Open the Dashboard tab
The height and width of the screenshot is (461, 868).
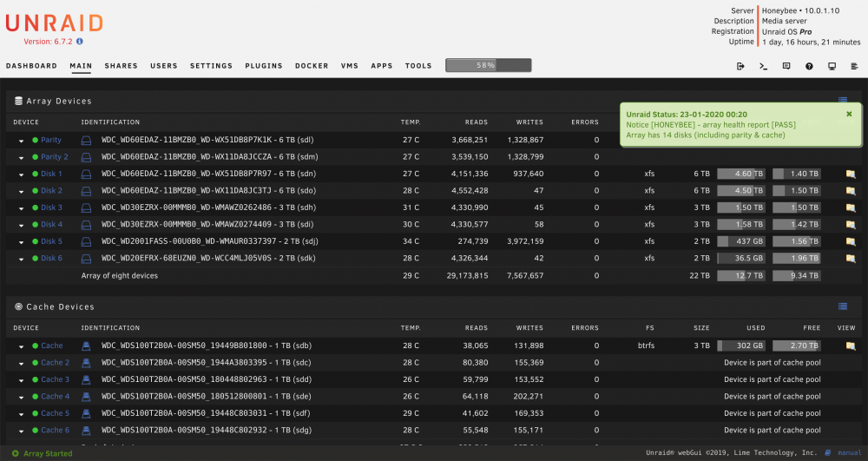[31, 66]
